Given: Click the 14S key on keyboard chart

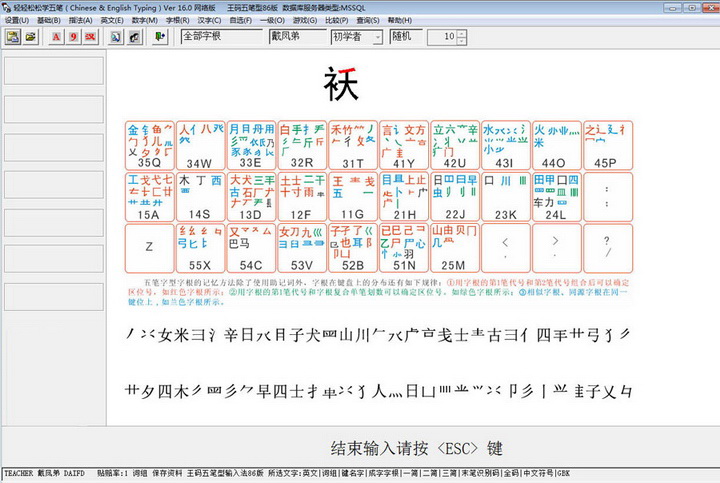Looking at the screenshot, I should [200, 197].
